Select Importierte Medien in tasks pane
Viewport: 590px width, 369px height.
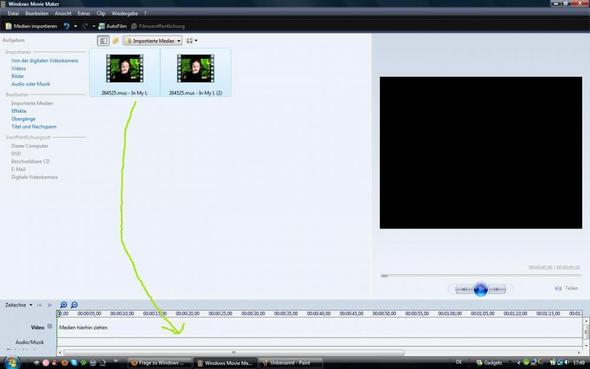[x=32, y=103]
